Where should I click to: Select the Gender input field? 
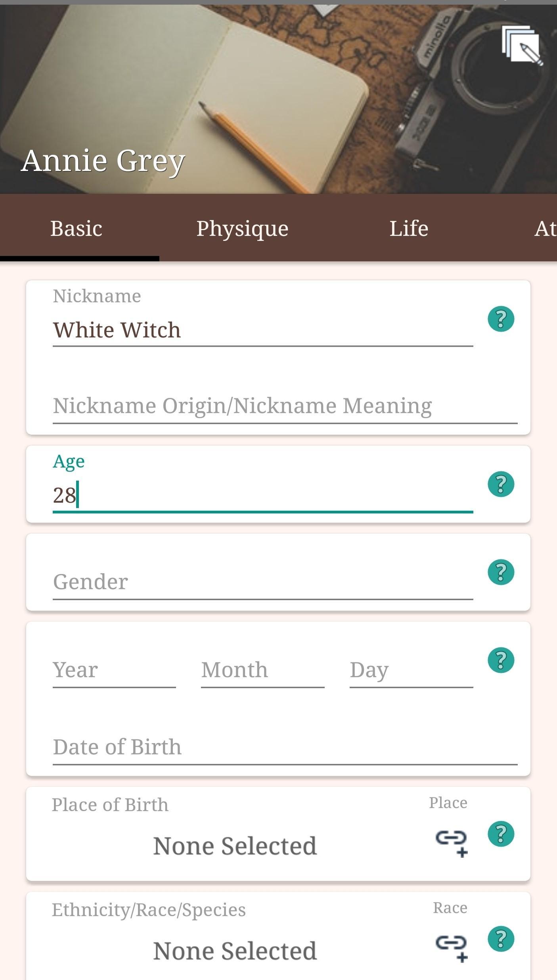click(263, 582)
